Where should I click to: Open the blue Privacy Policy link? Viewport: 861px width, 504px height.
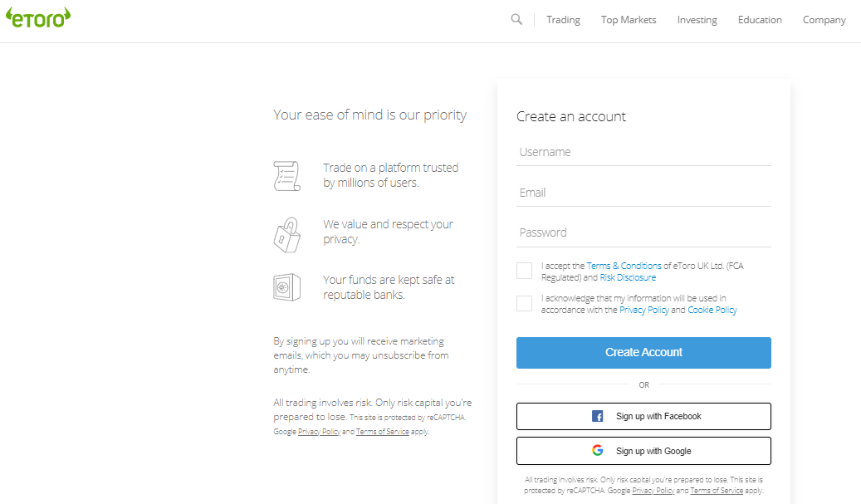(x=644, y=310)
